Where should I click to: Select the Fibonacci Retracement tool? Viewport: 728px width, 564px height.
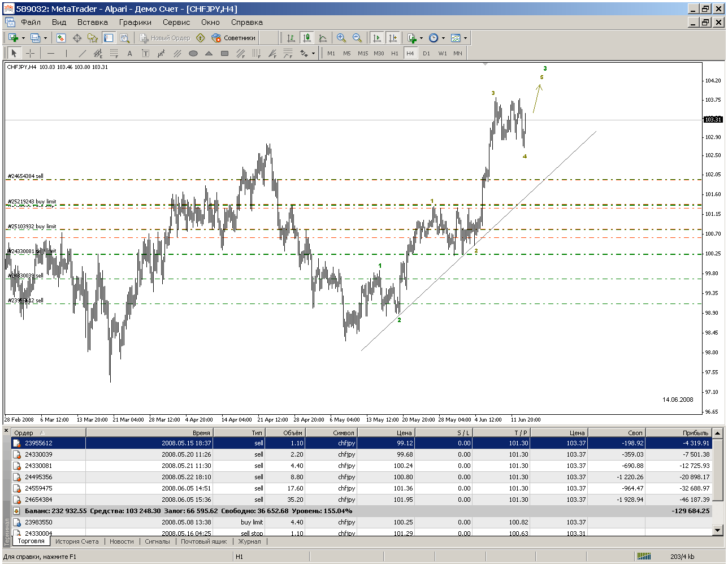tap(114, 53)
